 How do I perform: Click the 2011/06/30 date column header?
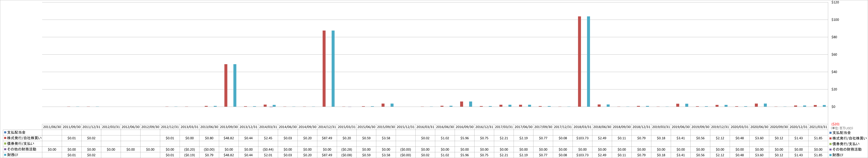point(52,127)
